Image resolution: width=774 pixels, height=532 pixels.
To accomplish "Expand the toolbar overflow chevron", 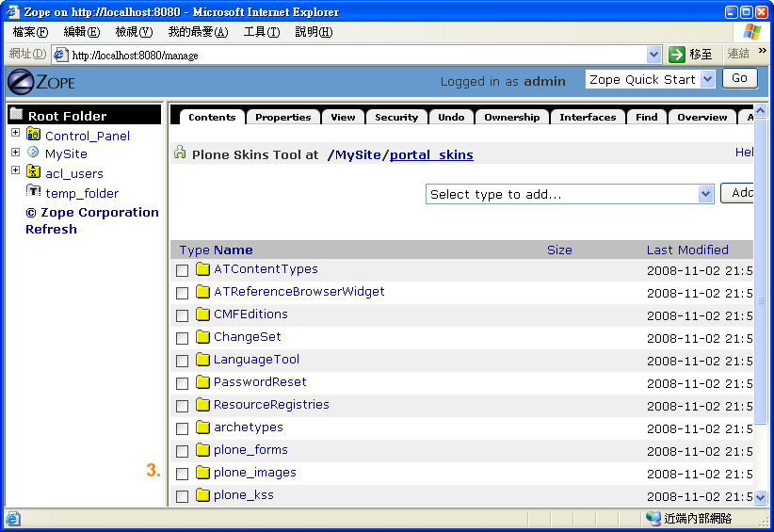I will click(x=762, y=50).
